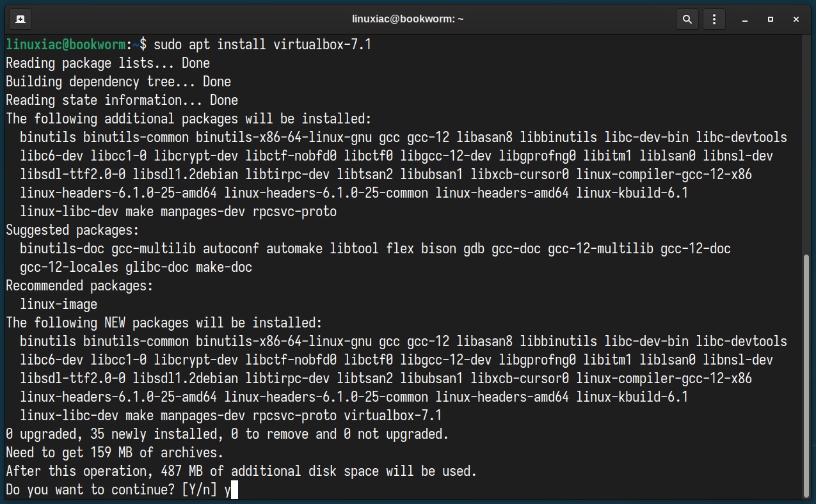Minimize the terminal window
This screenshot has width=816, height=504.
tap(745, 19)
